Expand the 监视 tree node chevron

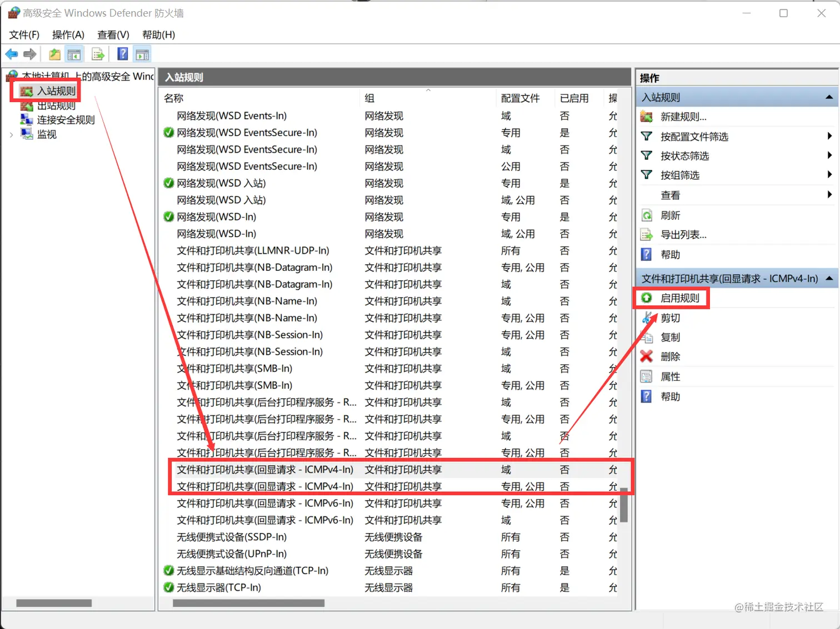(x=12, y=134)
